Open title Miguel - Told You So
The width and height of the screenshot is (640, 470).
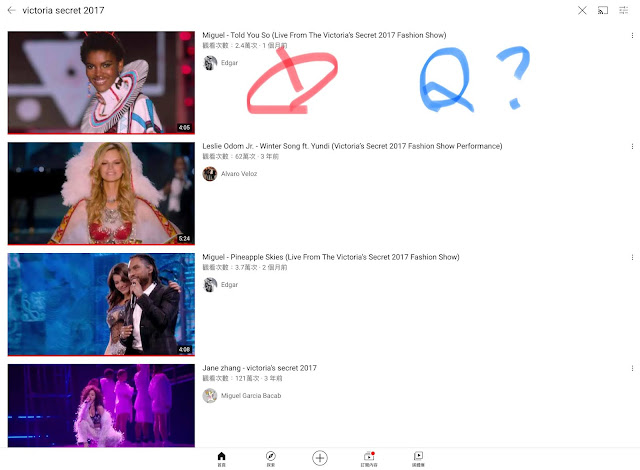[324, 35]
